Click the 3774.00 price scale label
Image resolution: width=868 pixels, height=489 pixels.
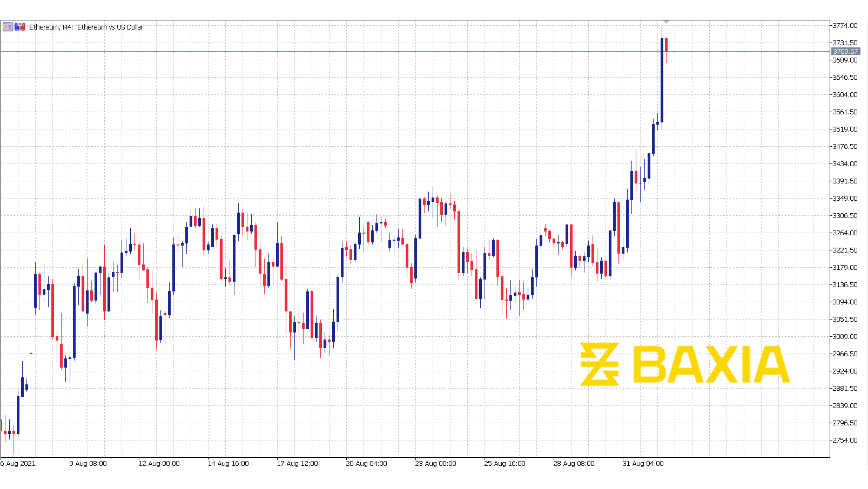tap(845, 26)
